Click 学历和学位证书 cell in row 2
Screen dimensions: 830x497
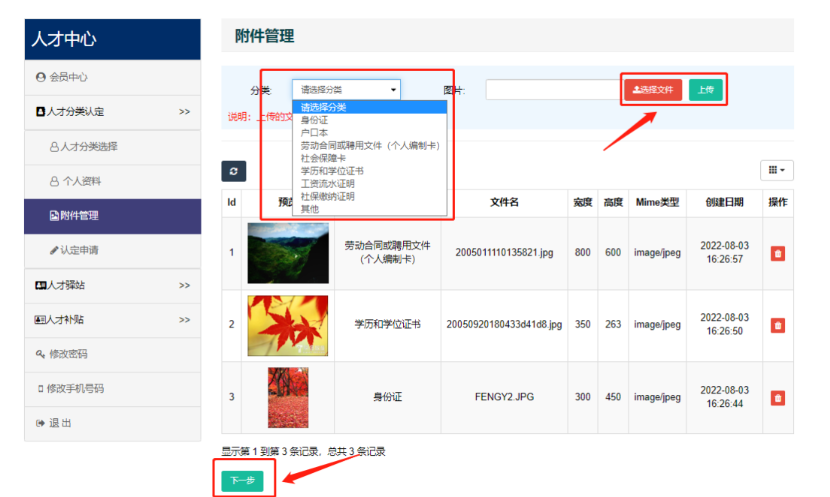pyautogui.click(x=387, y=324)
